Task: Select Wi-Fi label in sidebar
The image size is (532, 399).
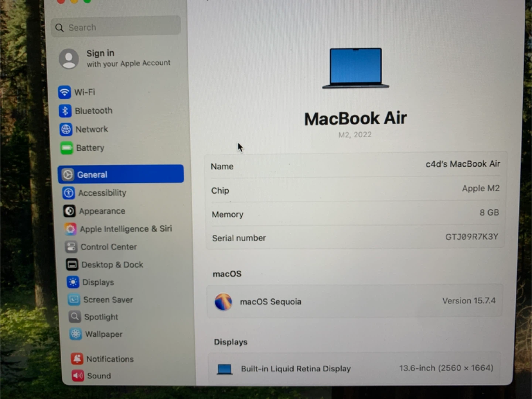Action: [85, 92]
